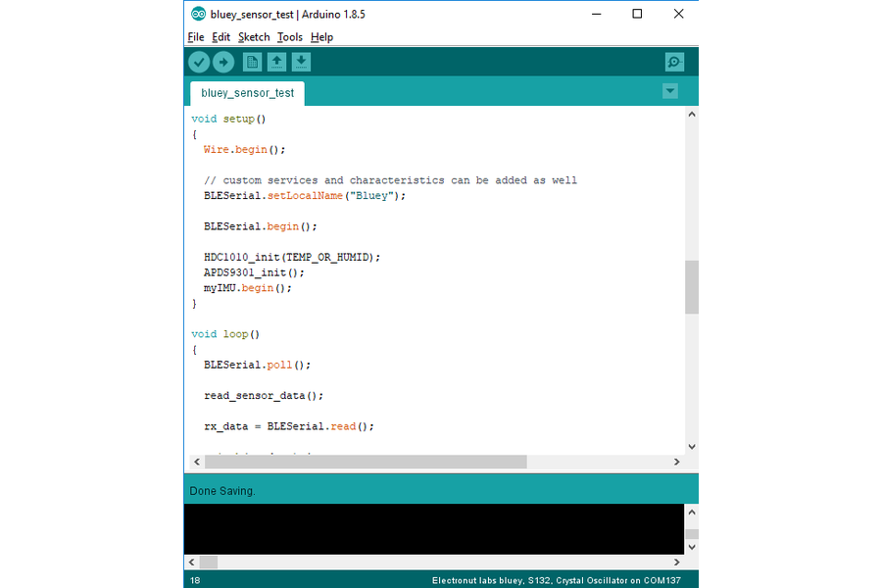Create a new sketch with New icon
This screenshot has width=882, height=588.
(252, 62)
